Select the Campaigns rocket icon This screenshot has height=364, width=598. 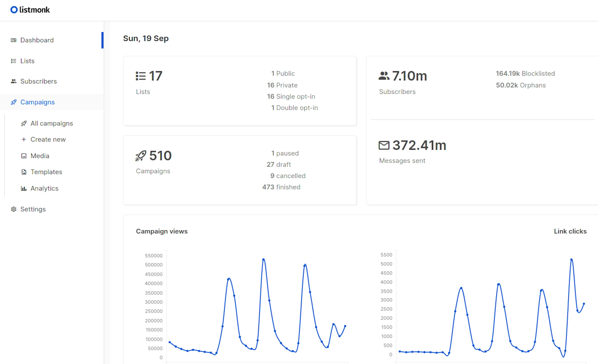coord(14,102)
